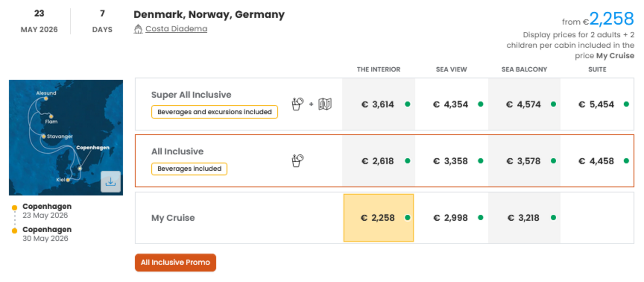The width and height of the screenshot is (644, 282).
Task: Choose All Inclusive interior price €2,618
Action: [378, 161]
